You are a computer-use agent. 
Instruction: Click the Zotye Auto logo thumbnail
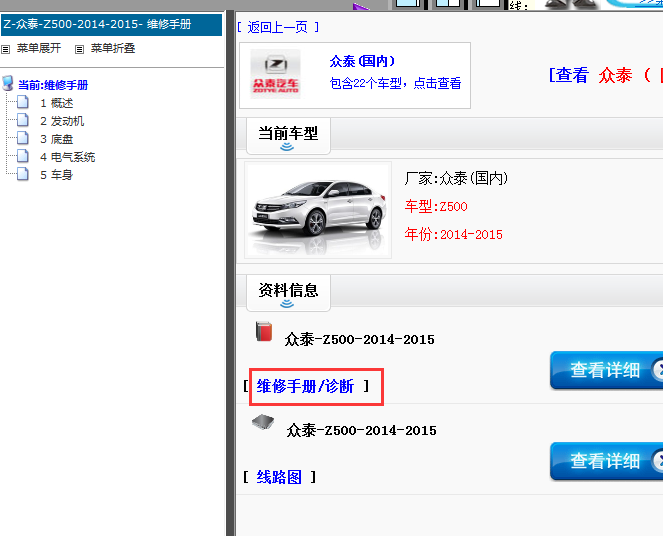pos(275,74)
